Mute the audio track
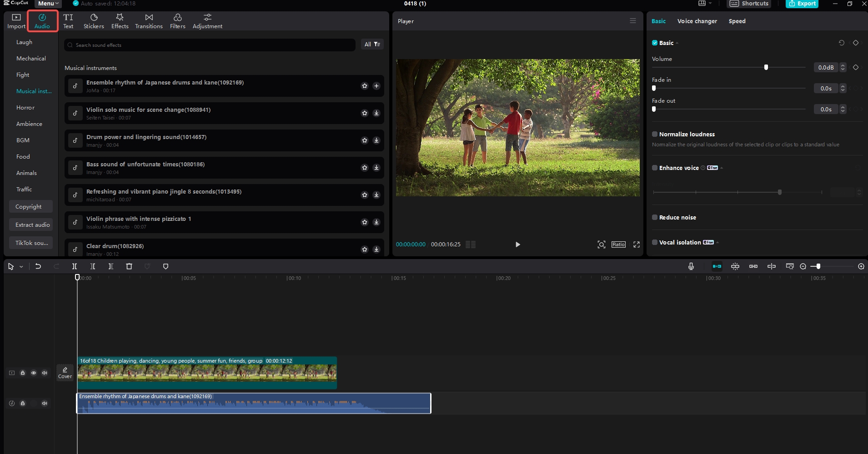 pos(45,403)
